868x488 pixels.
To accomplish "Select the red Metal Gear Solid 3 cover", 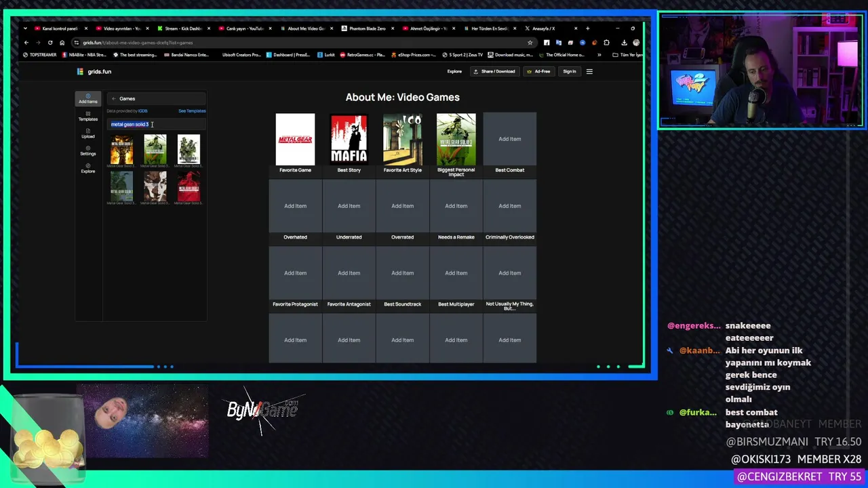I will tap(189, 186).
